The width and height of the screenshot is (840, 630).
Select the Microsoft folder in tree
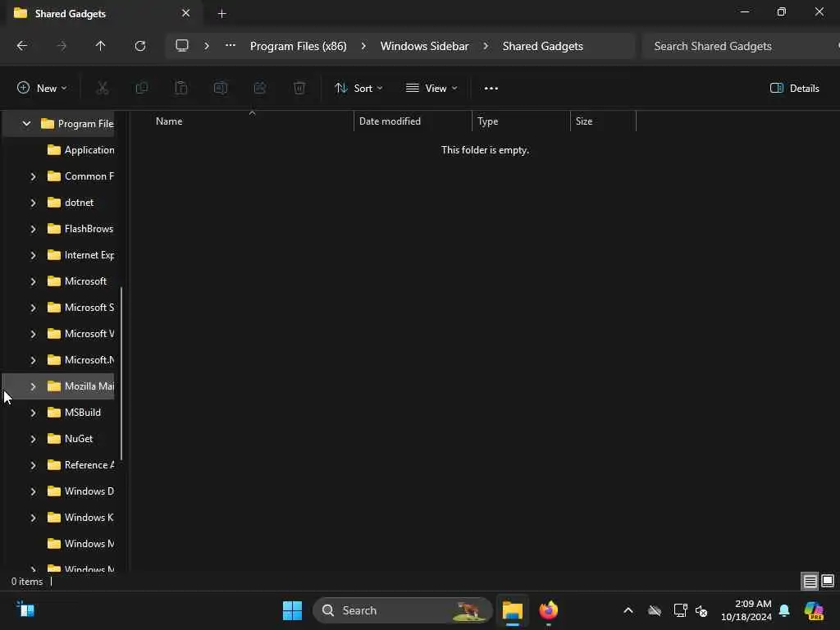point(77,281)
